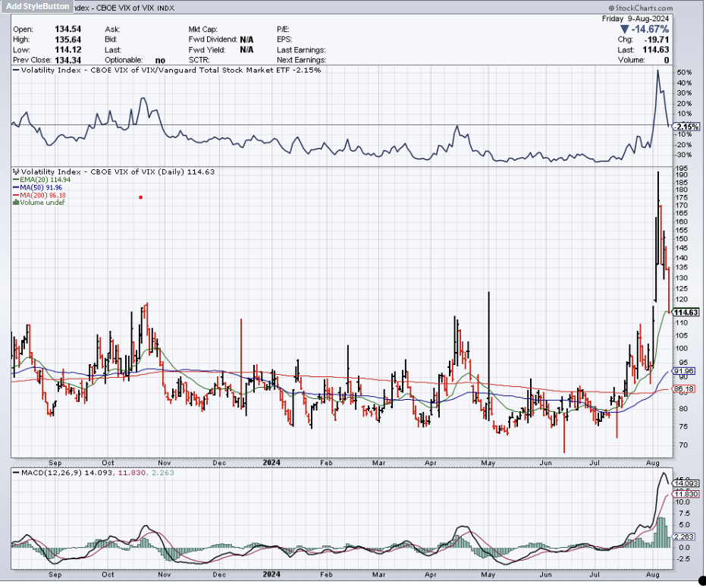Click the EMA(20) 114.94 legend entry
Viewport: 706px width, 588px height.
(x=42, y=179)
